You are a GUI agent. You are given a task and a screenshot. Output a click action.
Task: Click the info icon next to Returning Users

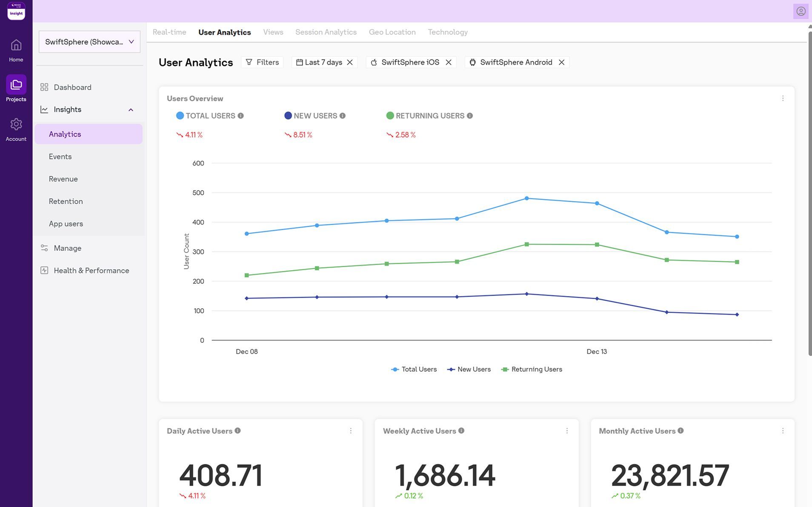pos(470,116)
